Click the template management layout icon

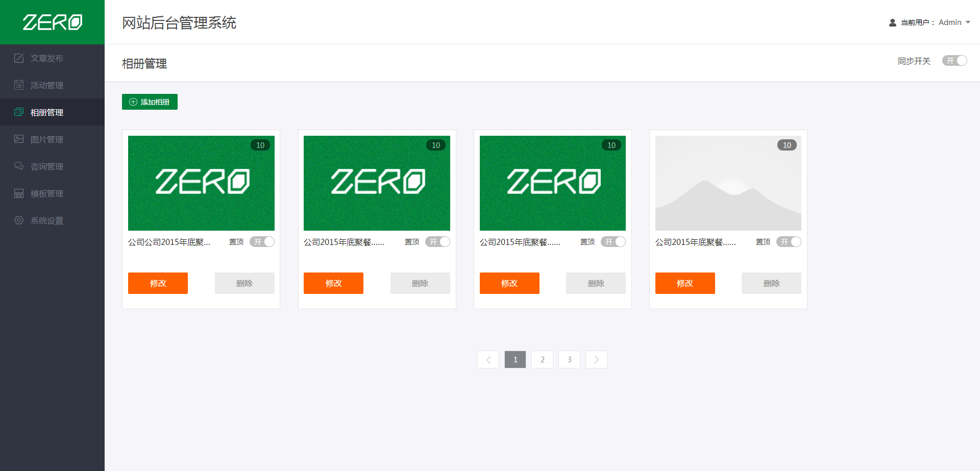(19, 193)
